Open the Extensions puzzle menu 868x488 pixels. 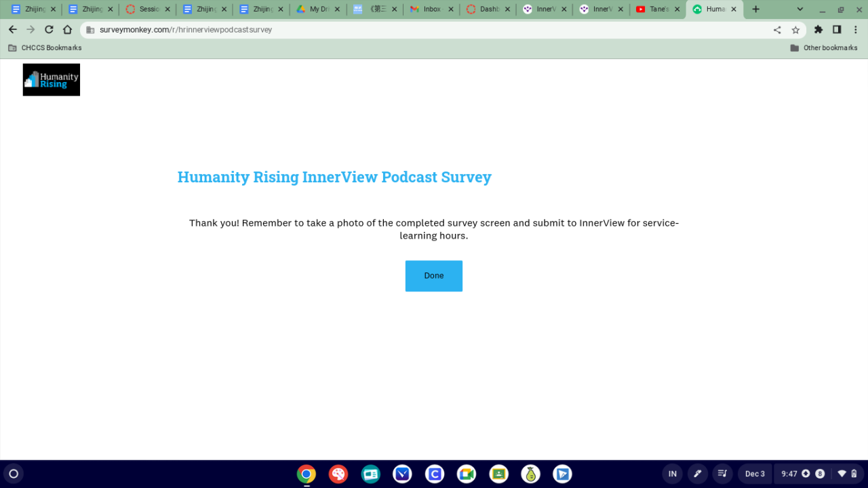(818, 30)
